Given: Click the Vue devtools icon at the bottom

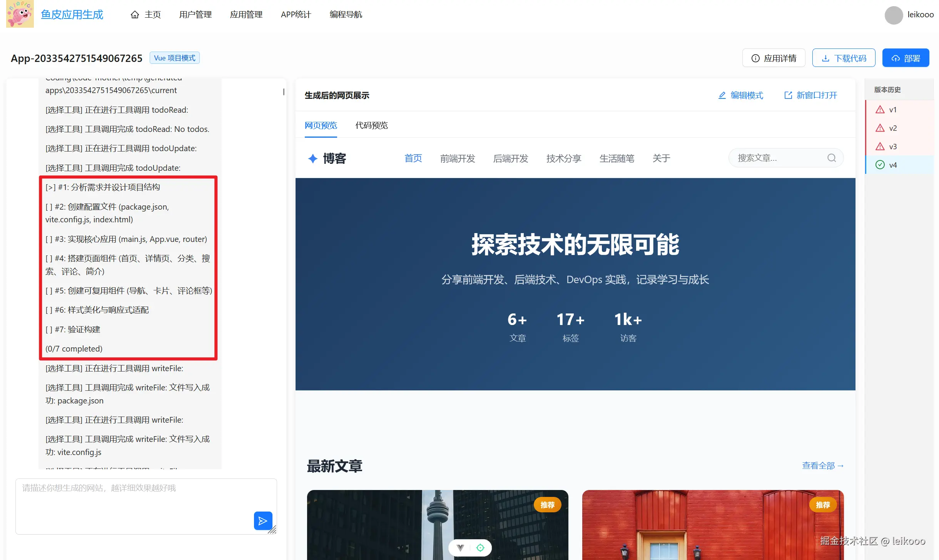Looking at the screenshot, I should coord(460,548).
